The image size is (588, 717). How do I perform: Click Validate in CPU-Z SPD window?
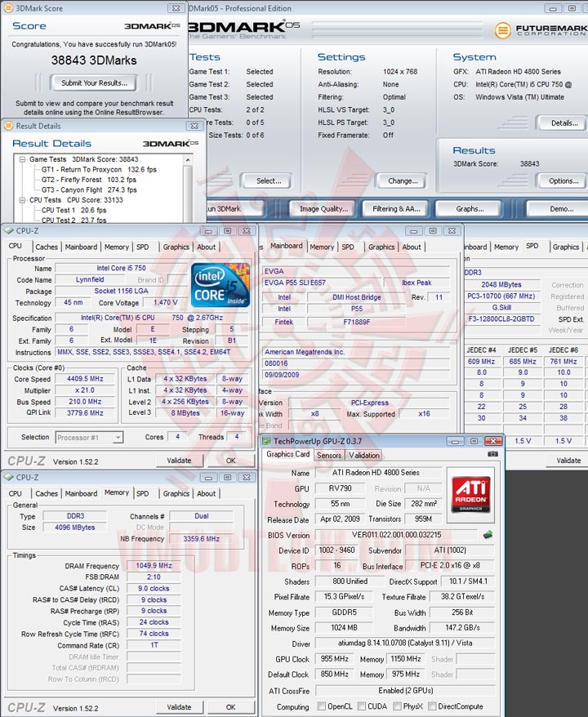point(568,461)
